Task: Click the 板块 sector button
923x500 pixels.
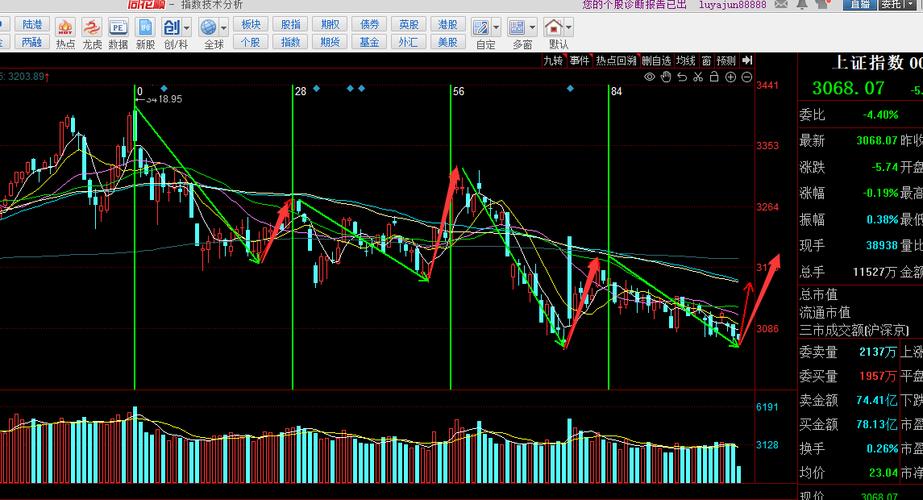Action: click(251, 24)
